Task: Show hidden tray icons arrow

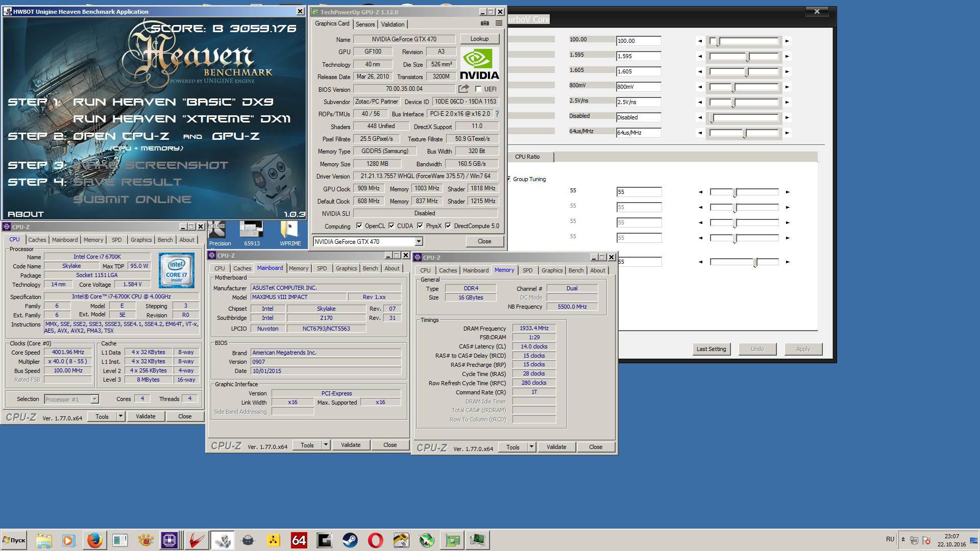Action: pyautogui.click(x=903, y=540)
